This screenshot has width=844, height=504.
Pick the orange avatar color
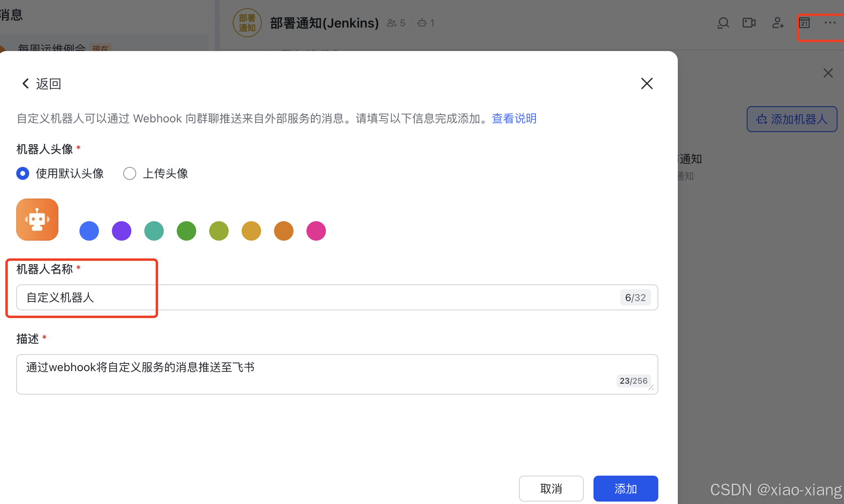[284, 231]
